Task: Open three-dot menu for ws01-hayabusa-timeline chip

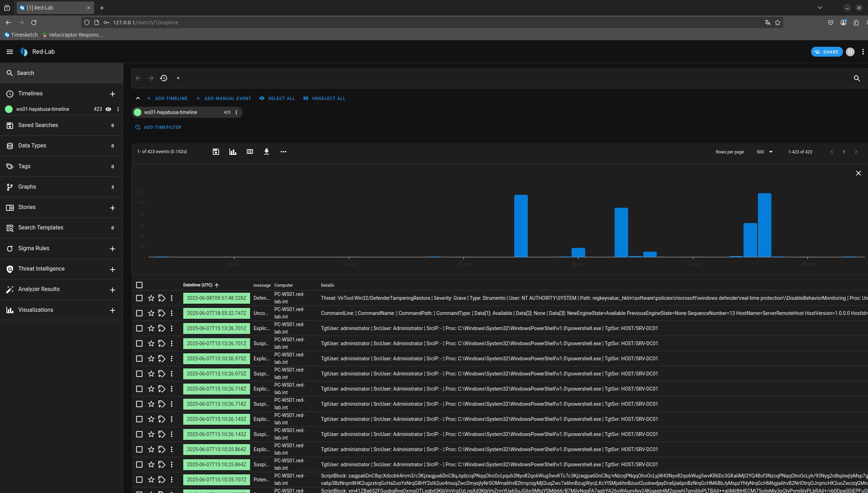Action: pyautogui.click(x=236, y=112)
